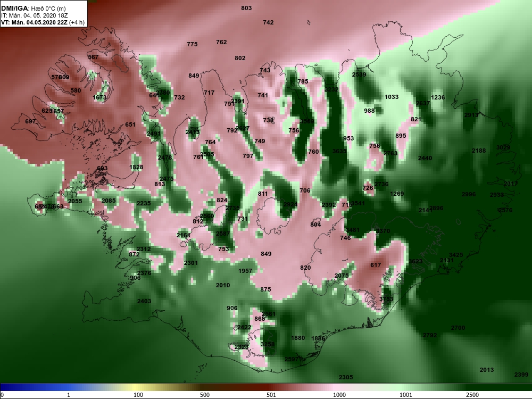Click the map value 2055
The height and width of the screenshot is (399, 532).
(75, 201)
